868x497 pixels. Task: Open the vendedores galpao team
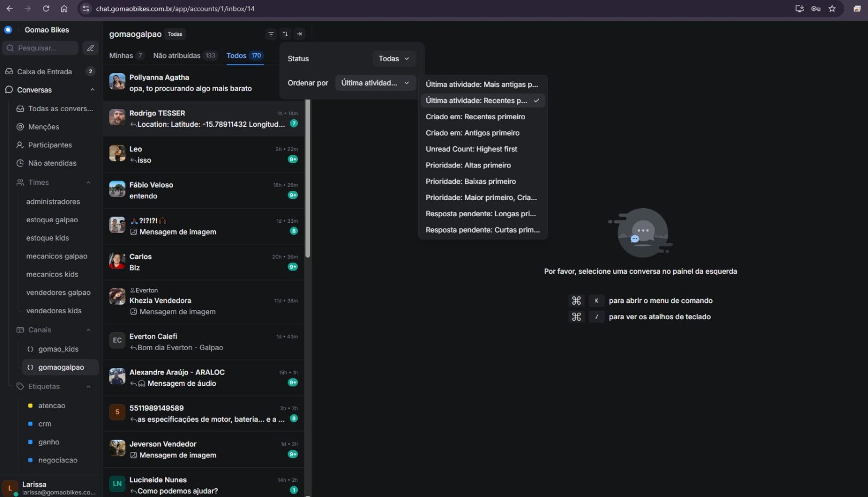[59, 293]
